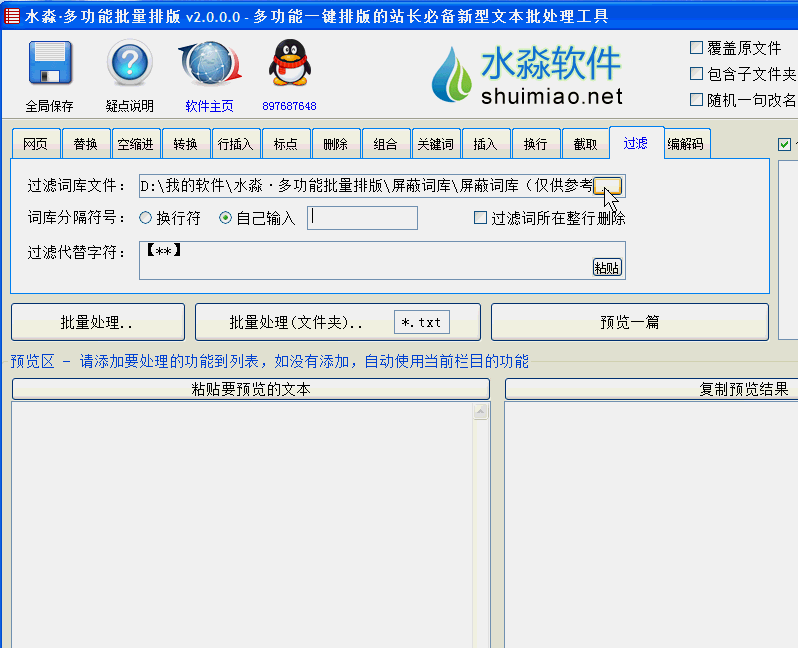Choose the 自己输入 radio option
The height and width of the screenshot is (648, 798).
click(225, 218)
